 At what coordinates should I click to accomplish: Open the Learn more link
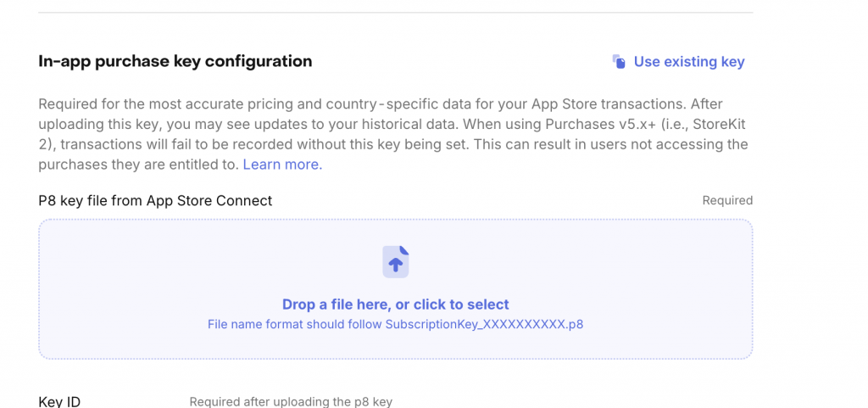(x=282, y=165)
